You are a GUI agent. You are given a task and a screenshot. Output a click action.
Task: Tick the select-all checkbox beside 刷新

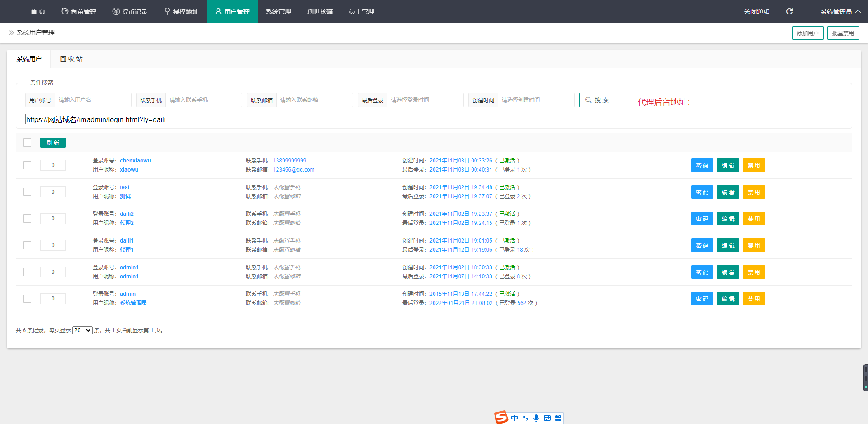[27, 143]
